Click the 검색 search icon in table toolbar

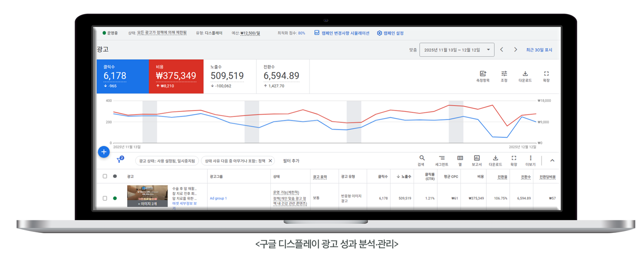422,158
